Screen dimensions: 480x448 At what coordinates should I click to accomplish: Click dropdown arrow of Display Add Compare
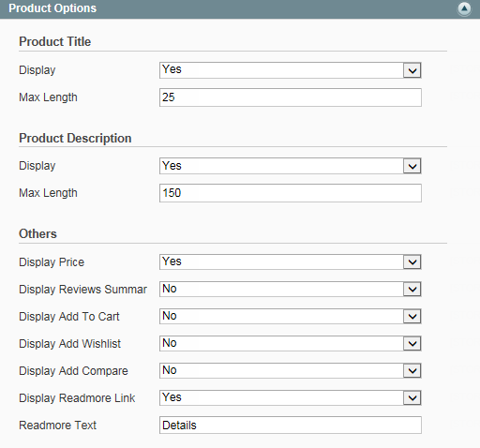[x=412, y=371]
